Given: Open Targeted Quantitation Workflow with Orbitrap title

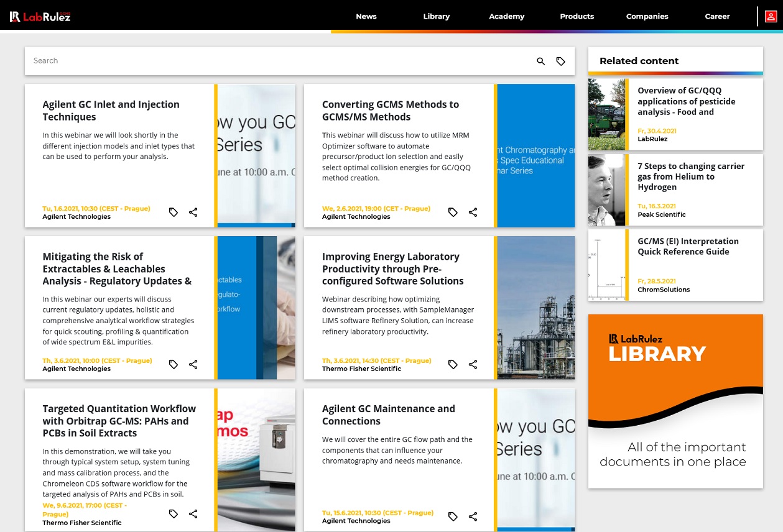Looking at the screenshot, I should coord(119,421).
